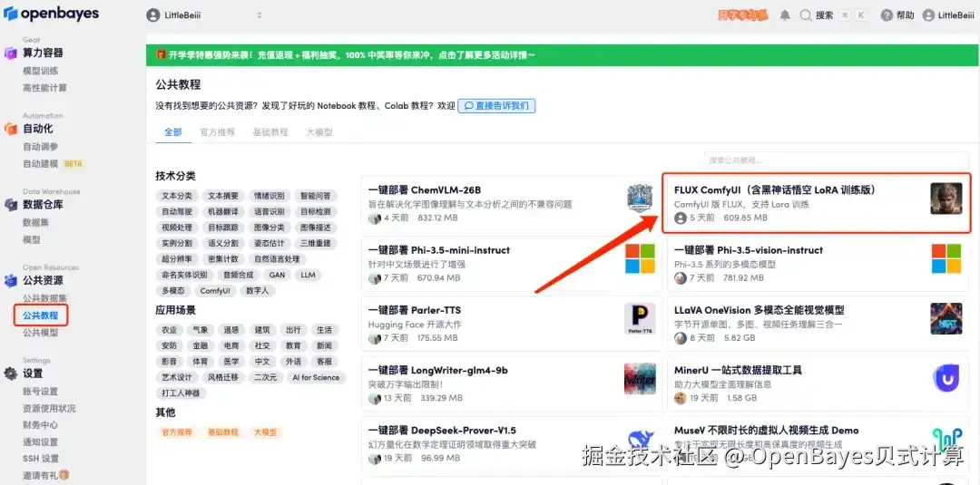Click the 数据仓库 sidebar icon
980x485 pixels.
(11, 205)
